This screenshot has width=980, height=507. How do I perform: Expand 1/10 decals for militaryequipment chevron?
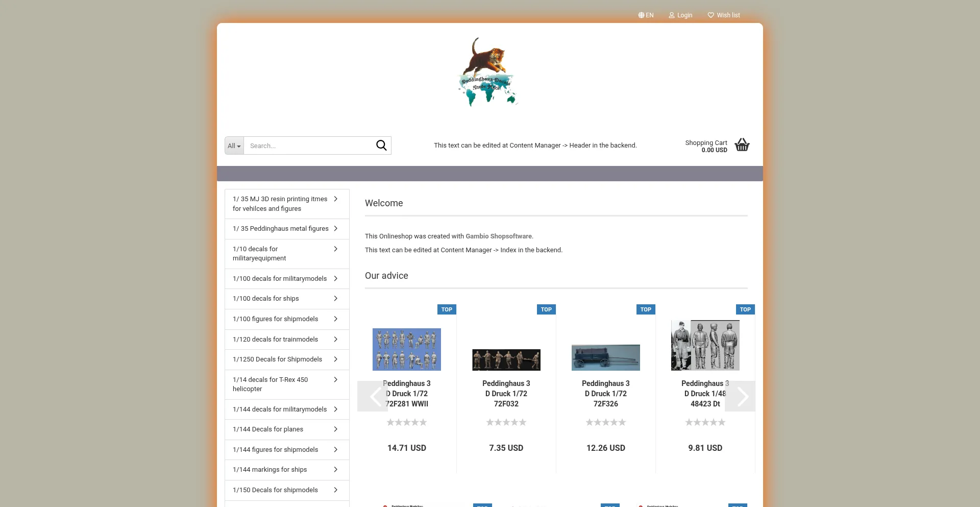pyautogui.click(x=335, y=249)
